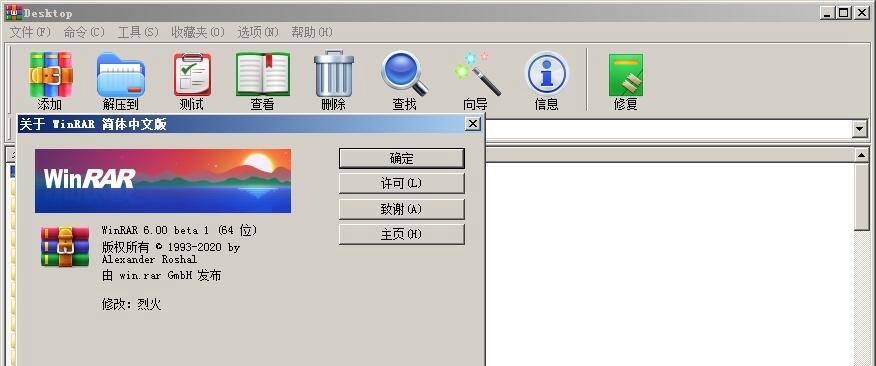Image resolution: width=876 pixels, height=366 pixels.
Task: Click the 许可(L) license button
Action: click(x=402, y=183)
